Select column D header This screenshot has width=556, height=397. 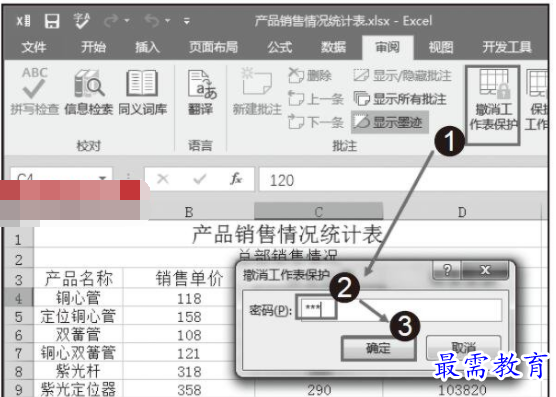(x=462, y=212)
